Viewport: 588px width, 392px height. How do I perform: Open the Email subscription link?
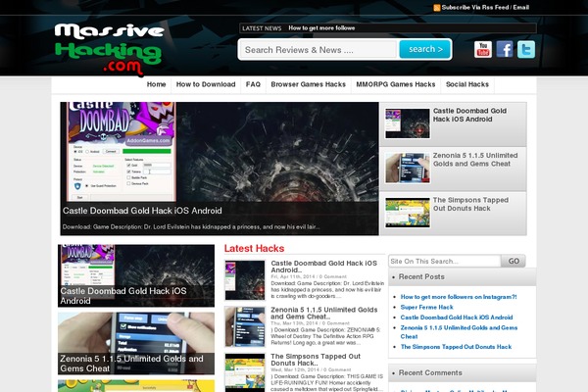[521, 7]
